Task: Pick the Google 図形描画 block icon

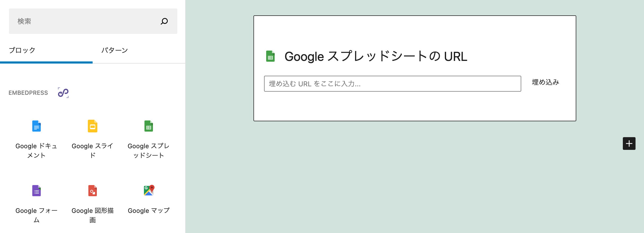Action: 93,191
